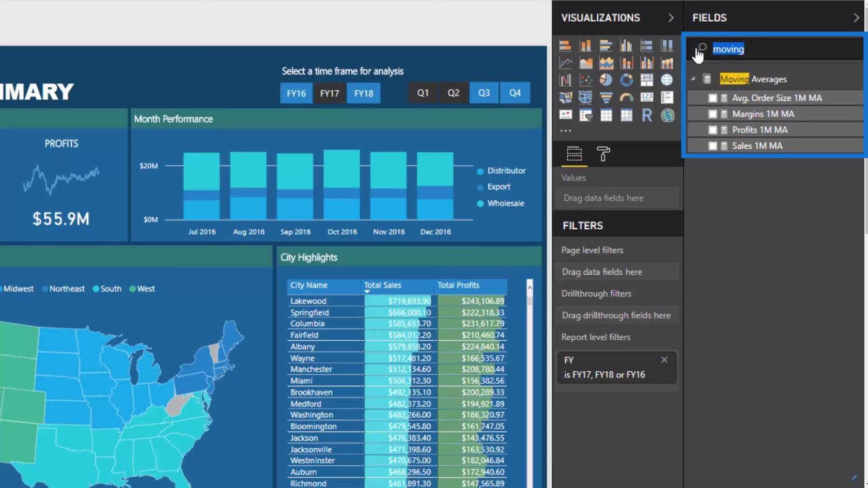The height and width of the screenshot is (488, 868).
Task: Toggle the Q1 slicer button
Action: [x=423, y=93]
